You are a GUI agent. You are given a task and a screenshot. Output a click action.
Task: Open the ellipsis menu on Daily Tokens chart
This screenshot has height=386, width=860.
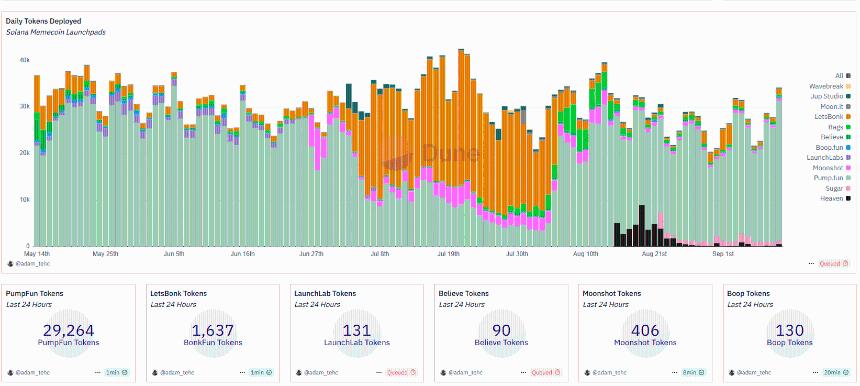tap(811, 263)
